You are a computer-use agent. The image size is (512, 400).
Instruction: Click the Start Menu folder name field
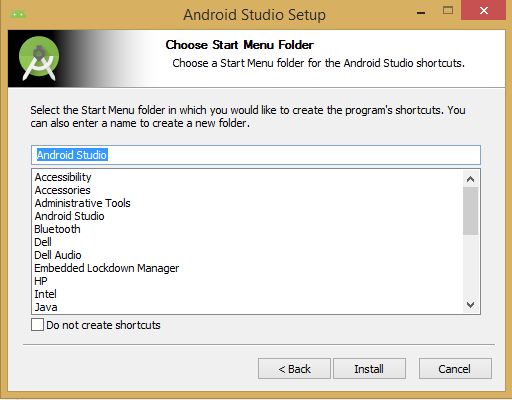tap(256, 155)
